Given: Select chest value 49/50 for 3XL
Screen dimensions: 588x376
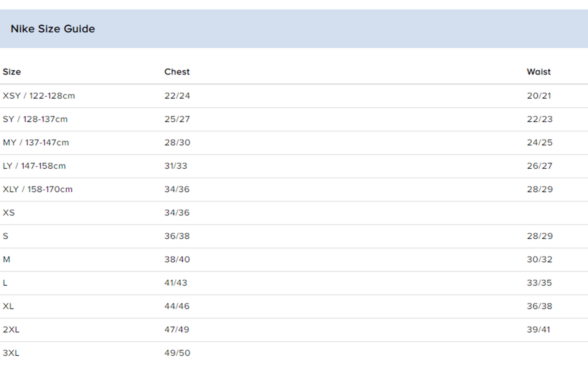Looking at the screenshot, I should tap(177, 353).
